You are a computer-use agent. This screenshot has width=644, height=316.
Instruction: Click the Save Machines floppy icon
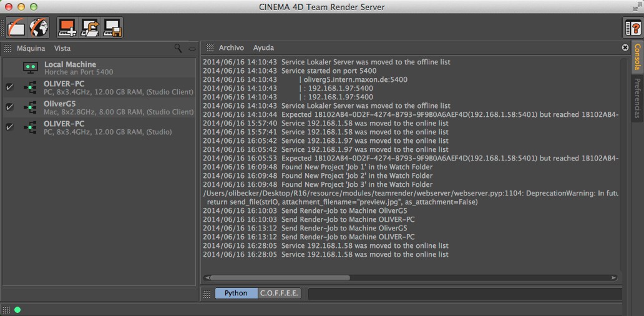point(112,27)
